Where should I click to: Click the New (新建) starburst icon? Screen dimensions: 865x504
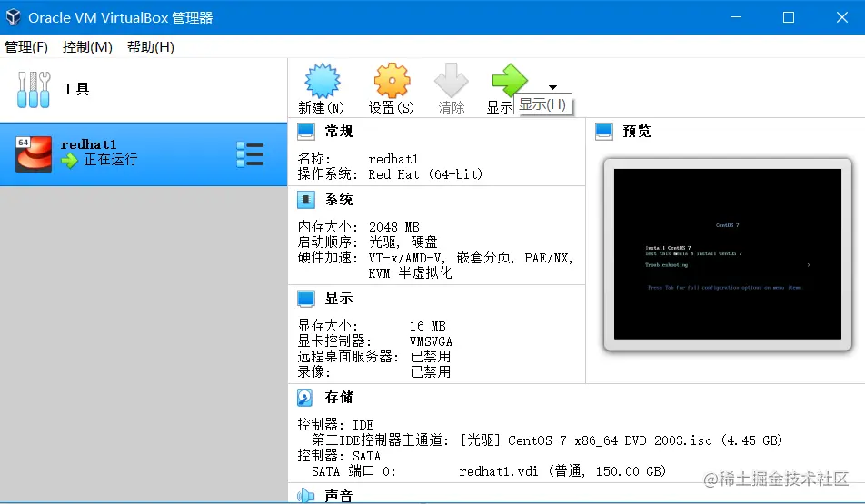tap(323, 81)
